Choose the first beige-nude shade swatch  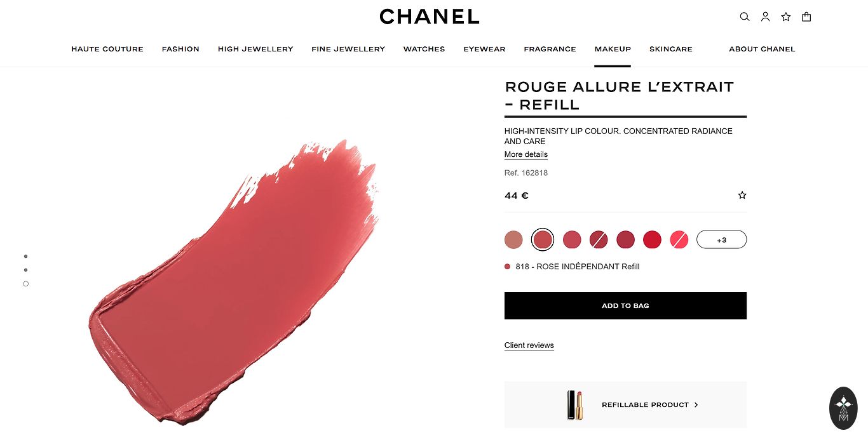coord(513,239)
